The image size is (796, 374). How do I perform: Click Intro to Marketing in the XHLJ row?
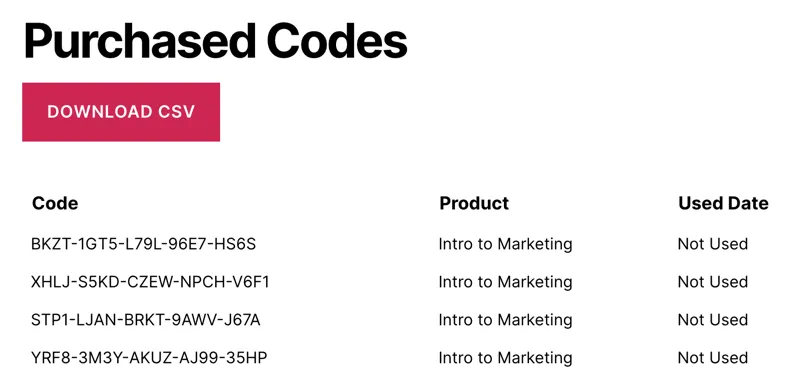coord(506,282)
